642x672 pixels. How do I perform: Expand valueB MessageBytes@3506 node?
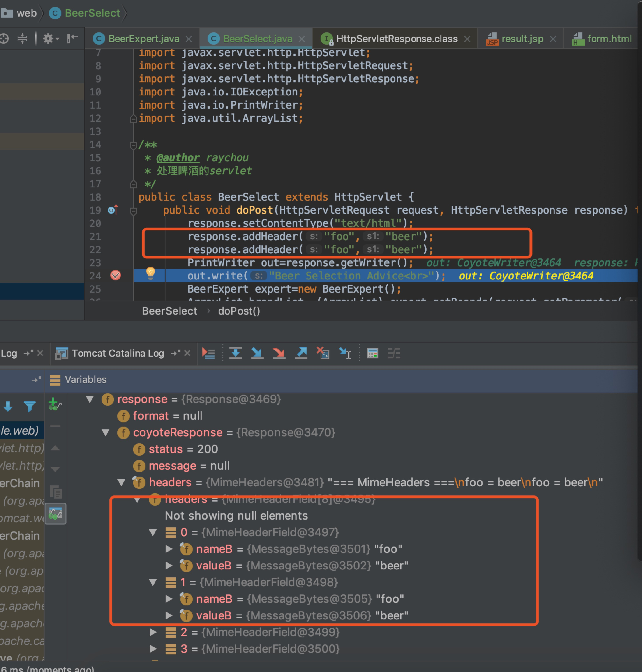[169, 615]
